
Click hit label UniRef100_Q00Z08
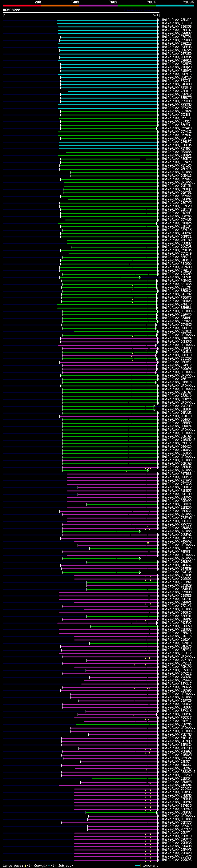tap(177, 247)
